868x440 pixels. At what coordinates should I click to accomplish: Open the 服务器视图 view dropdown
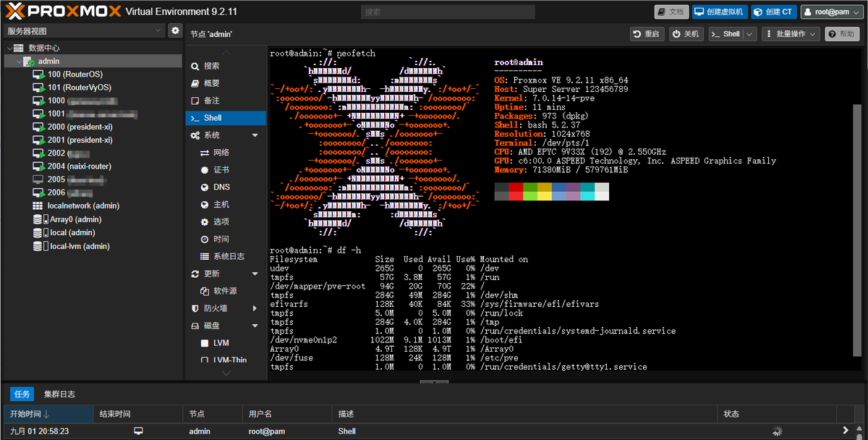(x=84, y=30)
